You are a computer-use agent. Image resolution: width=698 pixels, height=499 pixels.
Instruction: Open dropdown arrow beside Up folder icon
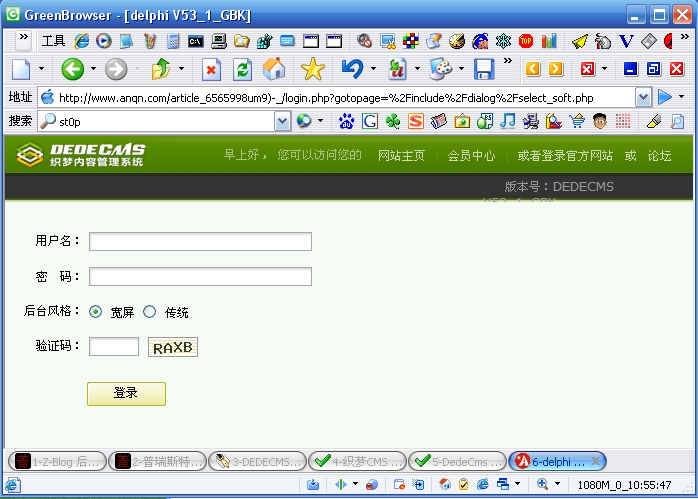(181, 69)
